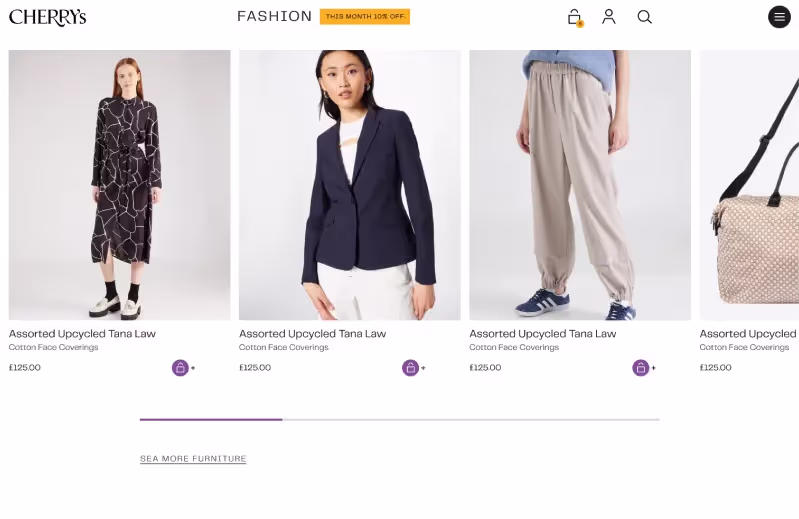
Task: Click fourth product's Assorted Upcycled title
Action: pos(748,334)
